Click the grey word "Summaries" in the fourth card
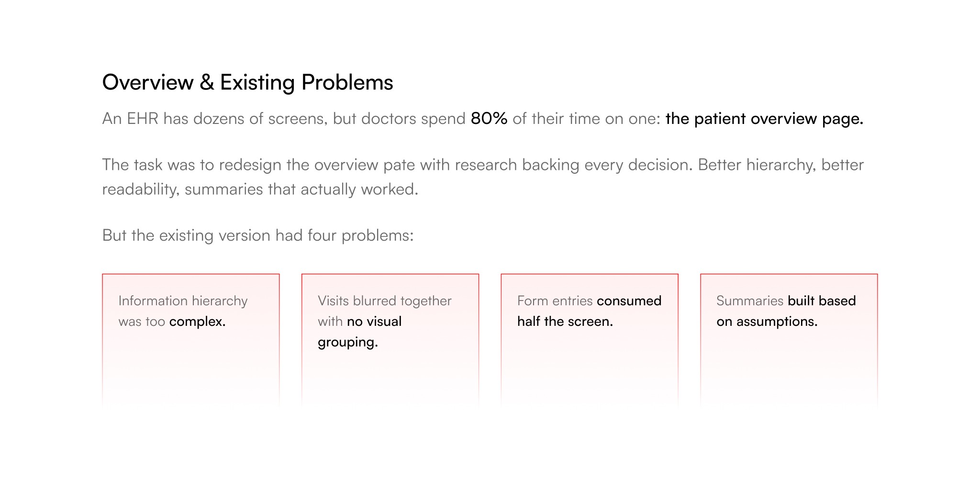980x478 pixels. coord(749,301)
